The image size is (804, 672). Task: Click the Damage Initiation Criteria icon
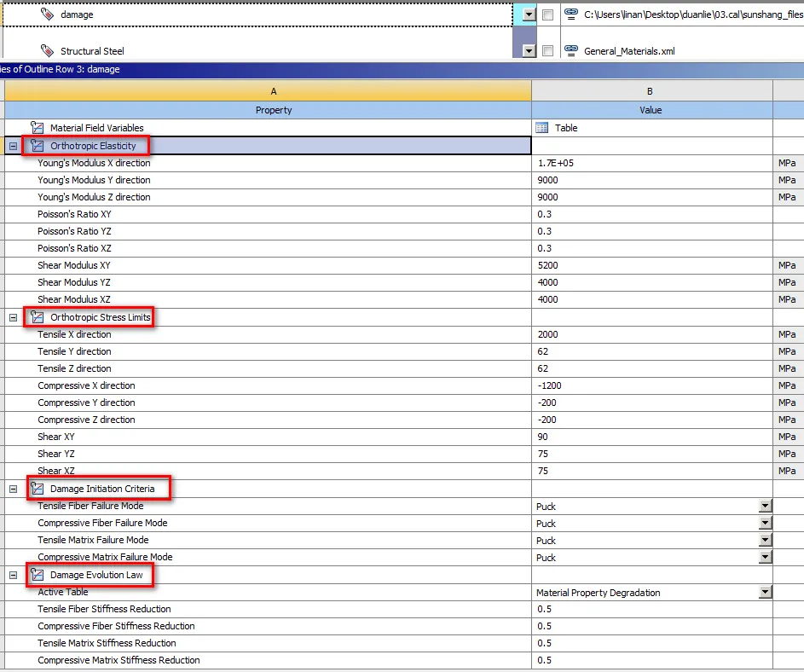click(x=38, y=489)
